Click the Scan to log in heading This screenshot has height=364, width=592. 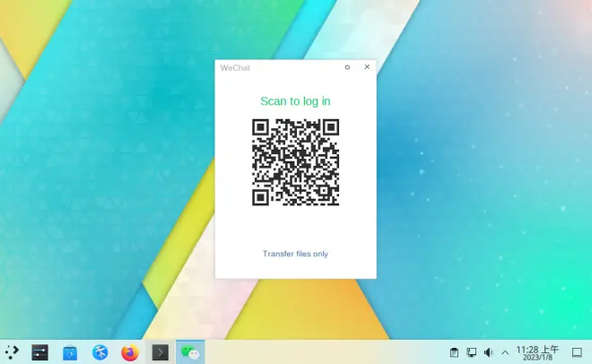pos(295,101)
